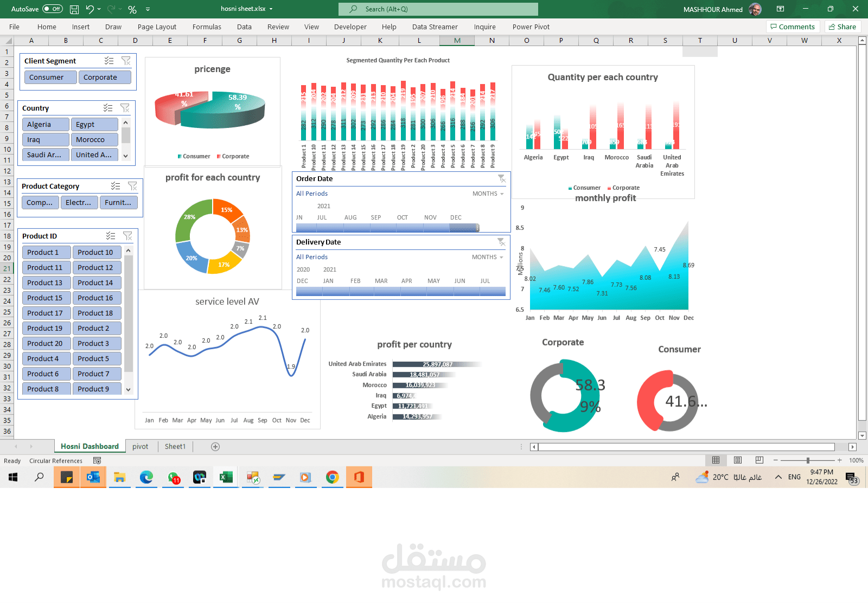Image resolution: width=868 pixels, height=603 pixels.
Task: Click Order Date timeline selection bar
Action: point(387,228)
